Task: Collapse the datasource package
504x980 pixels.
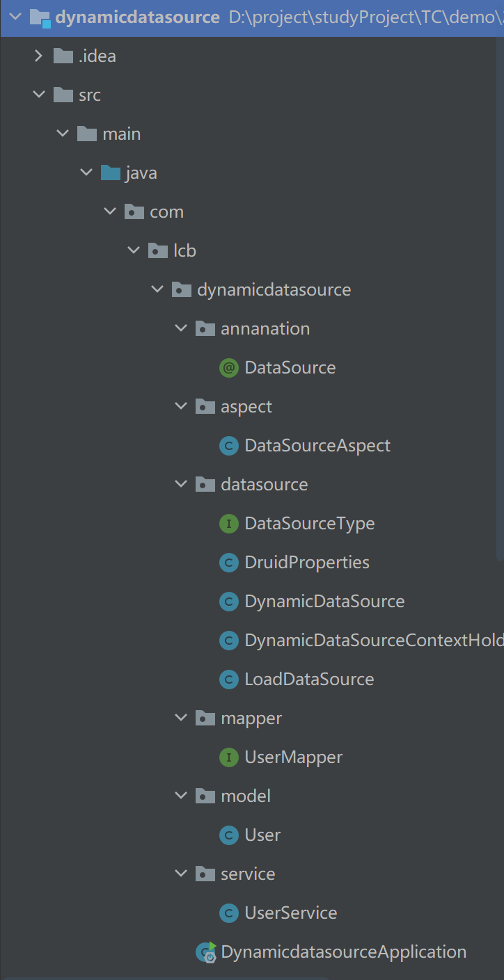Action: coord(181,485)
